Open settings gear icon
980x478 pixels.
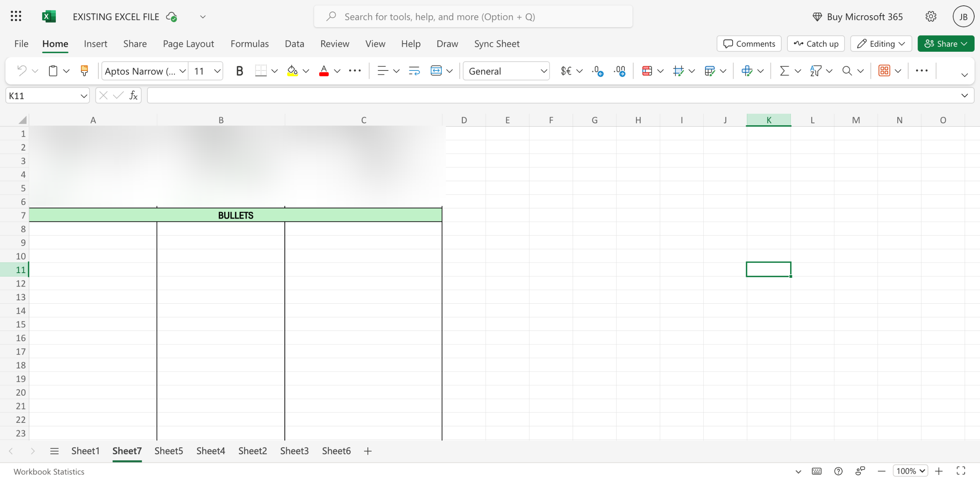[x=931, y=16]
